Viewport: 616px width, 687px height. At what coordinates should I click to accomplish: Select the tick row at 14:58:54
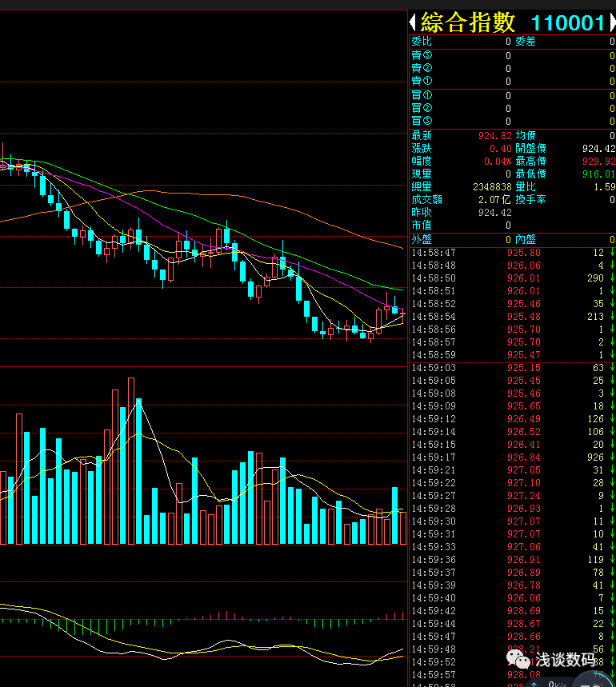pyautogui.click(x=513, y=317)
